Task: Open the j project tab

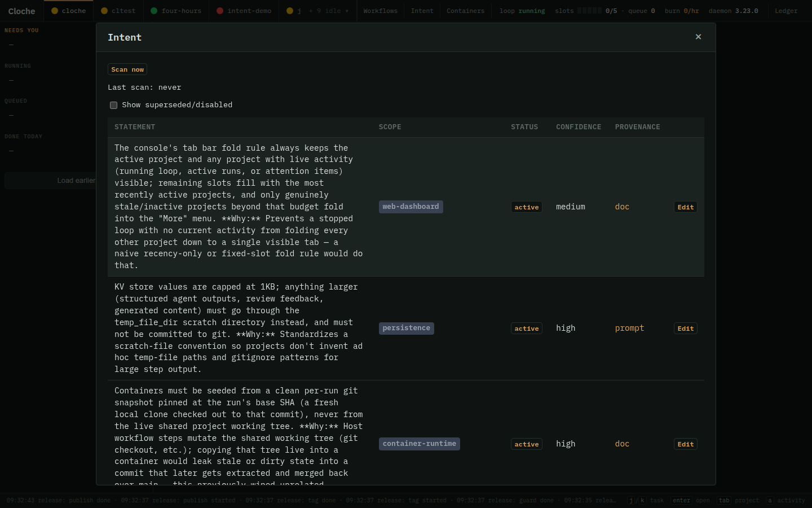Action: click(x=294, y=11)
